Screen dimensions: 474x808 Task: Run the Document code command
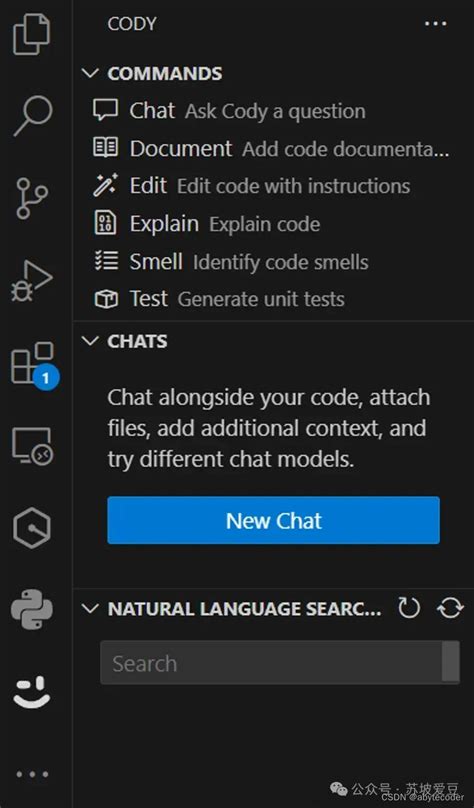[x=272, y=148]
